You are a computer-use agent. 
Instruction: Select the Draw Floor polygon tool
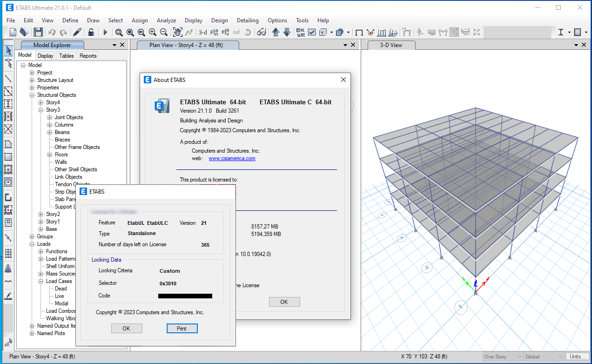click(x=8, y=144)
